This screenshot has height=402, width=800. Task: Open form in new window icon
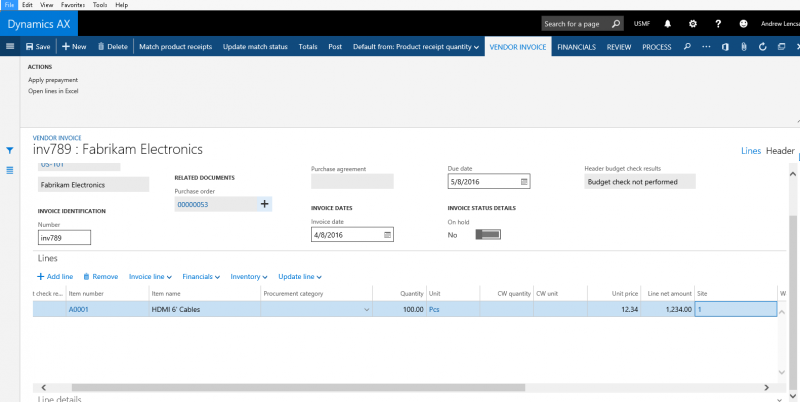tap(781, 46)
